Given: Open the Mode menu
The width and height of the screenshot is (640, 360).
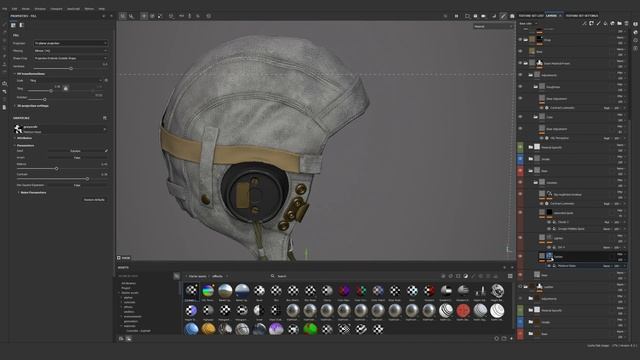Looking at the screenshot, I should tap(26, 9).
